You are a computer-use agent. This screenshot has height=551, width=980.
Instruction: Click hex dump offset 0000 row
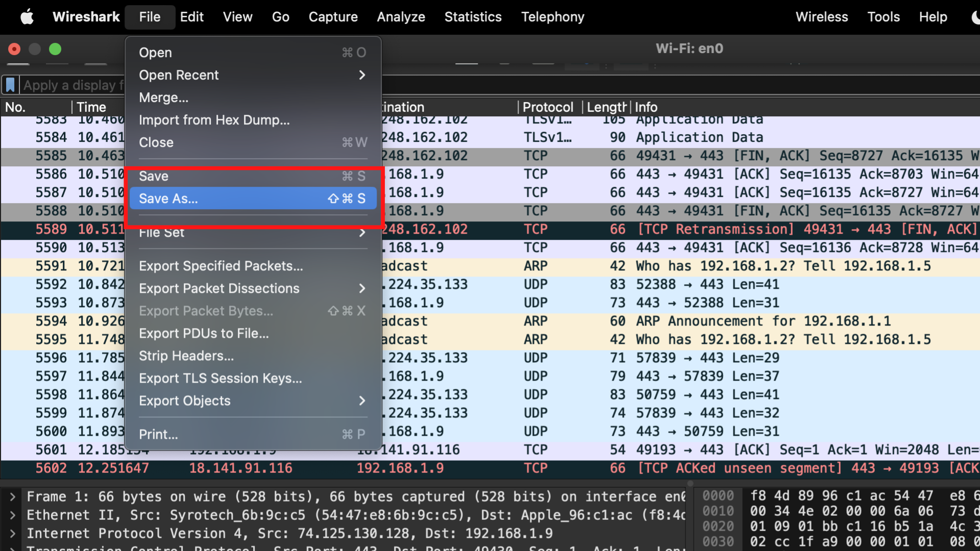click(837, 495)
